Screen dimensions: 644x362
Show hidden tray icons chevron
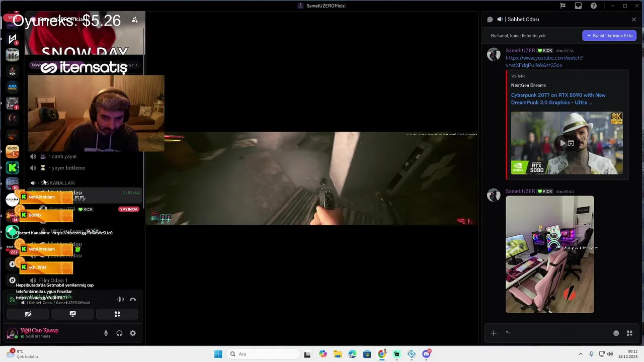click(x=580, y=354)
